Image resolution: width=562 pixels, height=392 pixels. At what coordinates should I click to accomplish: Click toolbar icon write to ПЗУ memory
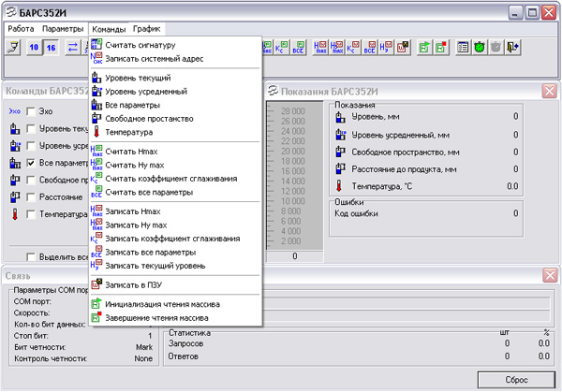[402, 48]
